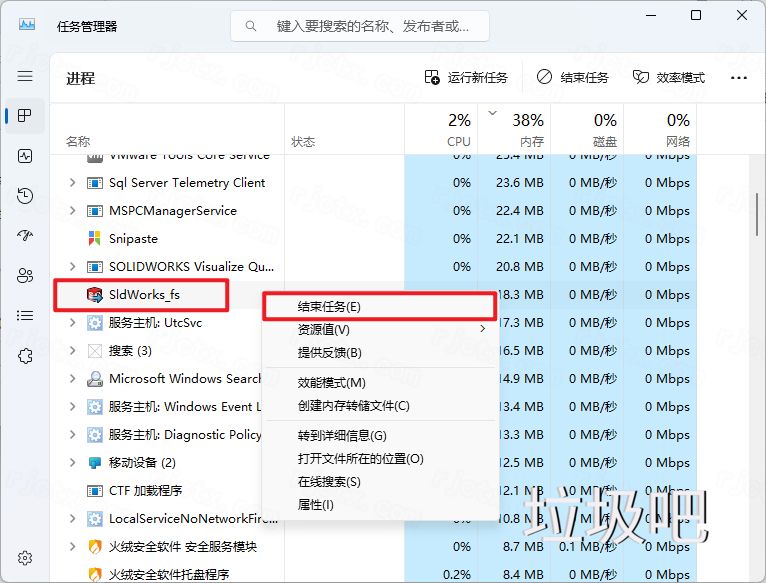Select the SldWorks_fs process row
The height and width of the screenshot is (583, 766).
(x=374, y=295)
